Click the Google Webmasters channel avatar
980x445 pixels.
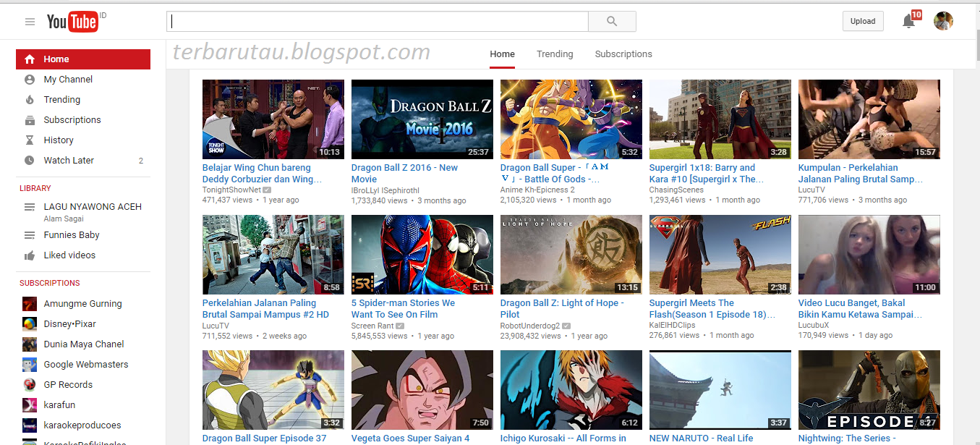(x=30, y=365)
